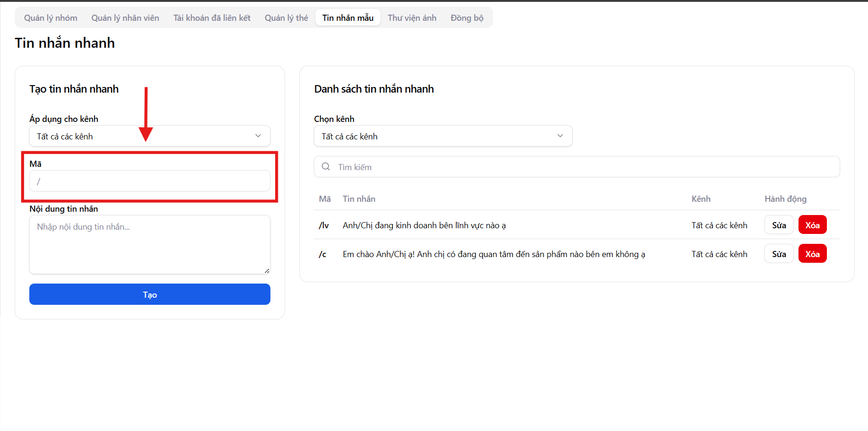Click the Nội dung tin nhắn text area

(x=150, y=244)
